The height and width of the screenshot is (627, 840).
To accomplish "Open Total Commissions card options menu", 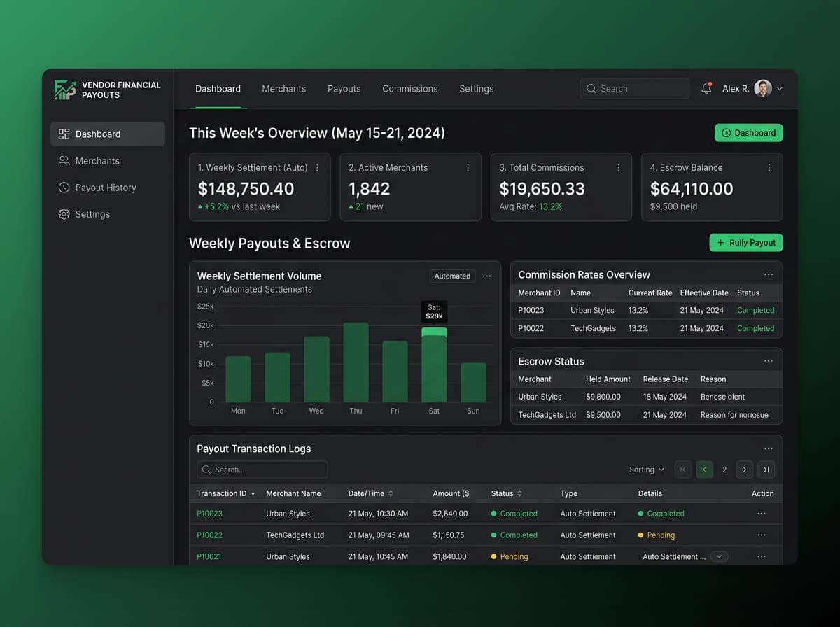I will pyautogui.click(x=619, y=168).
